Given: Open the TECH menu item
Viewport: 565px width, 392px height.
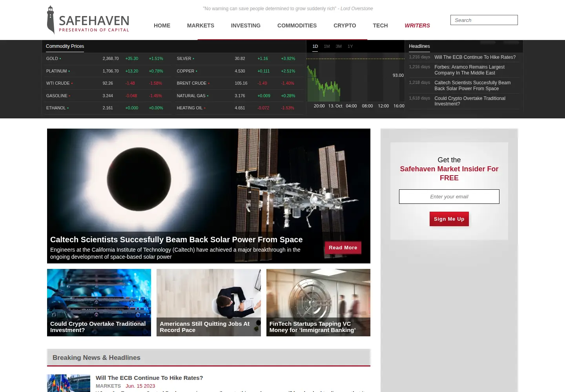Looking at the screenshot, I should click(380, 25).
